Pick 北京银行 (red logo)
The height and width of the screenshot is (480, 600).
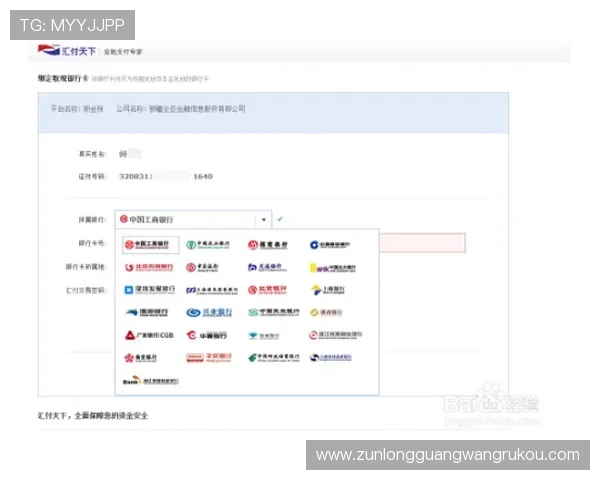pos(267,290)
